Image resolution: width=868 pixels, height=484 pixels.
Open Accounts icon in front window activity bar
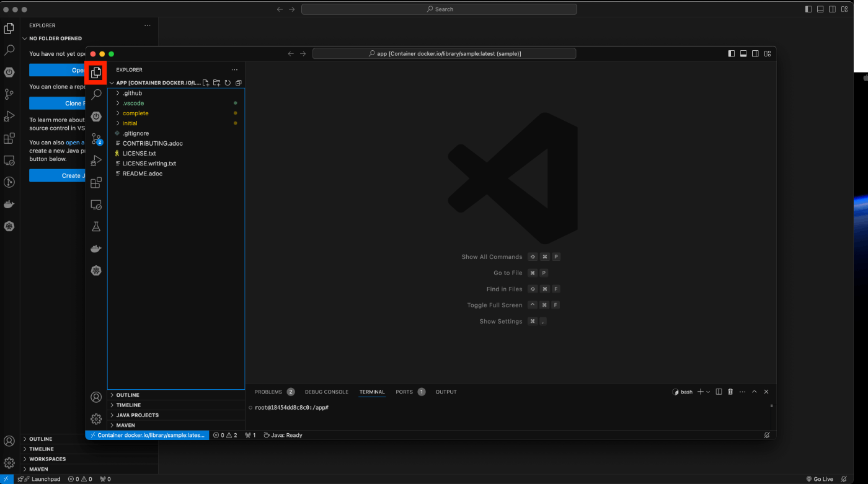click(x=96, y=397)
